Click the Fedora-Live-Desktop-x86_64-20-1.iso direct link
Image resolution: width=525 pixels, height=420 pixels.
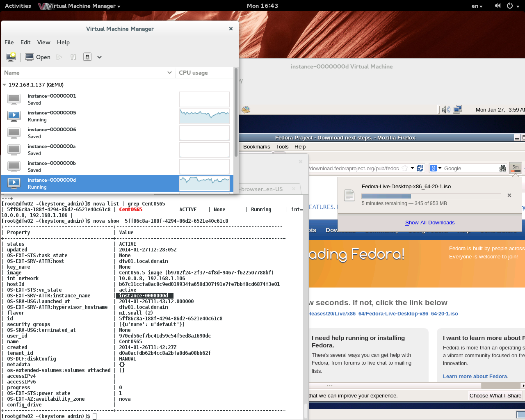coord(383,314)
